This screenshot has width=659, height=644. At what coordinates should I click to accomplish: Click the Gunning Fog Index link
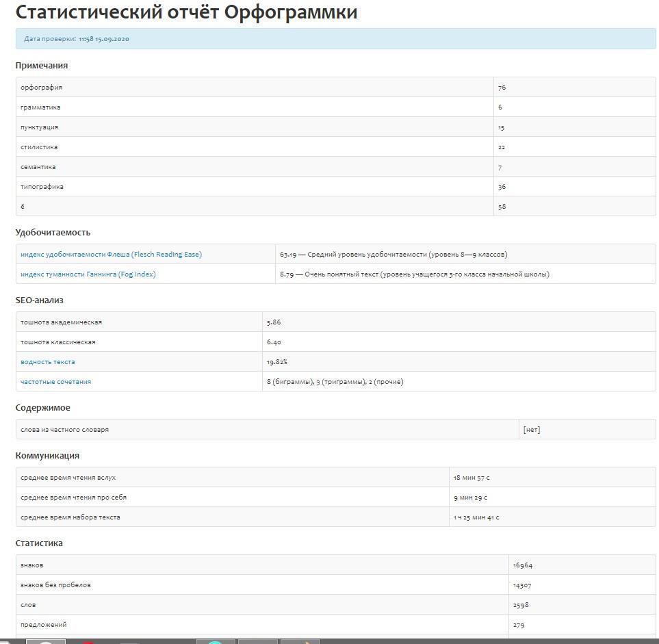[88, 274]
